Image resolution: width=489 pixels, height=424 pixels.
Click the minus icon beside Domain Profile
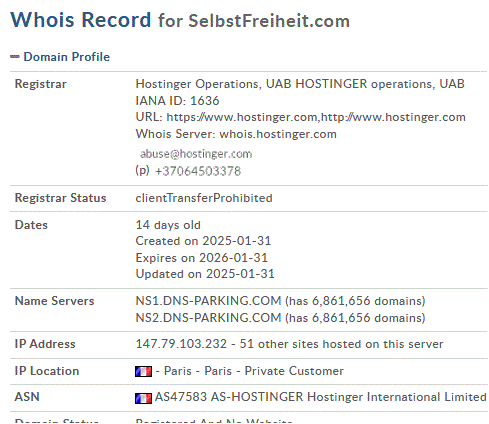tap(15, 57)
